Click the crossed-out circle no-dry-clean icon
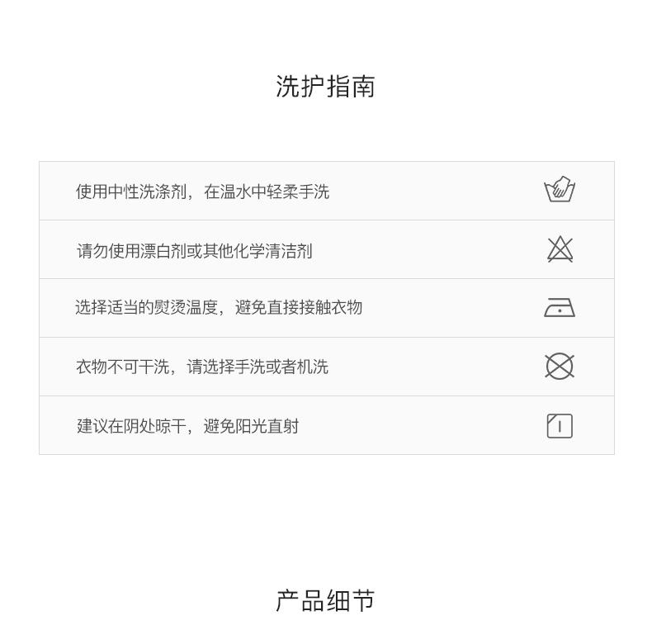 click(560, 367)
